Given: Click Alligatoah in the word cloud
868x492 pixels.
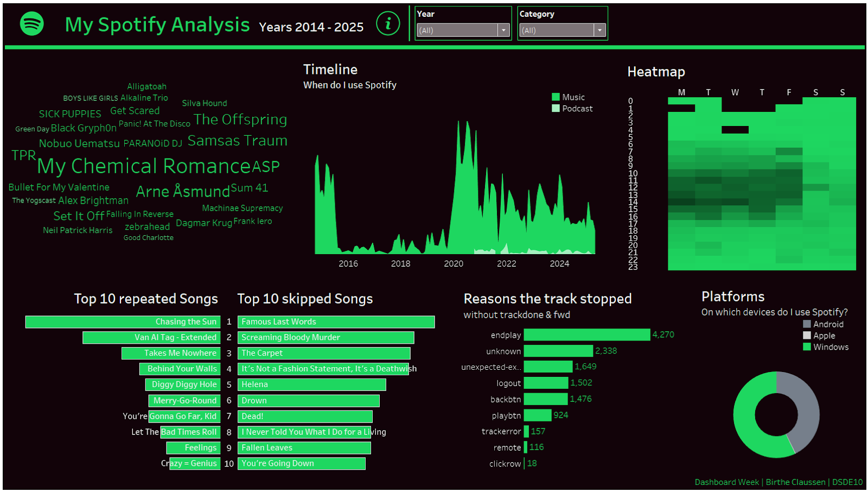Looking at the screenshot, I should tap(146, 86).
